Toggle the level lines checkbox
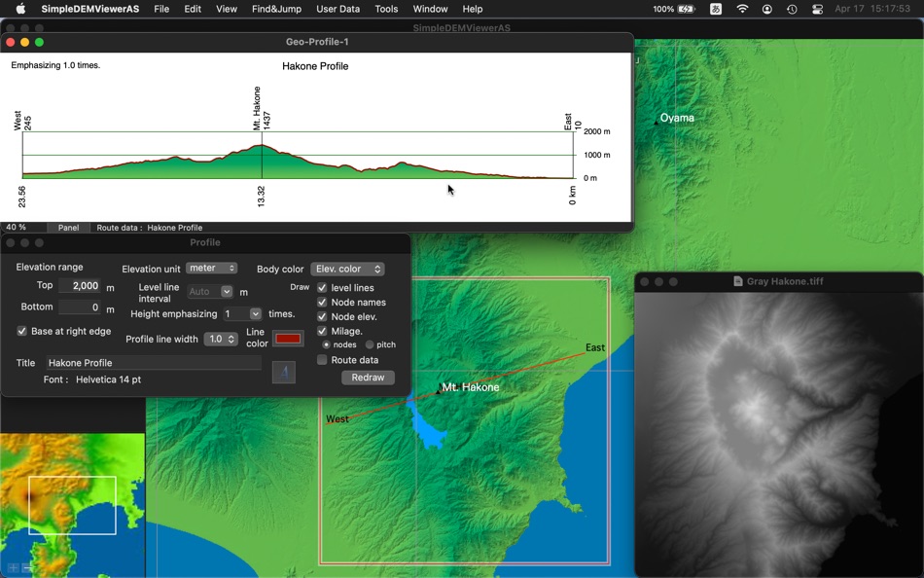Screen dimensions: 924x578 coord(322,288)
